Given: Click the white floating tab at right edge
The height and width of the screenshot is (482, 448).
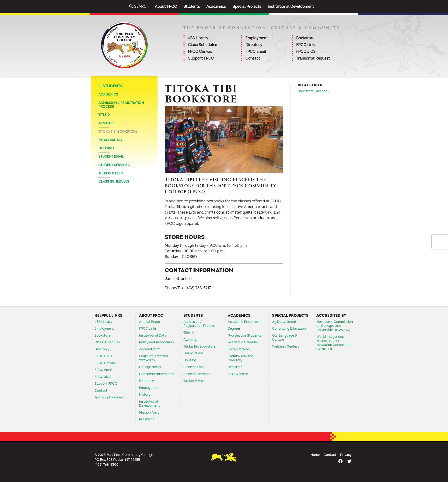Looking at the screenshot, I should 440,242.
